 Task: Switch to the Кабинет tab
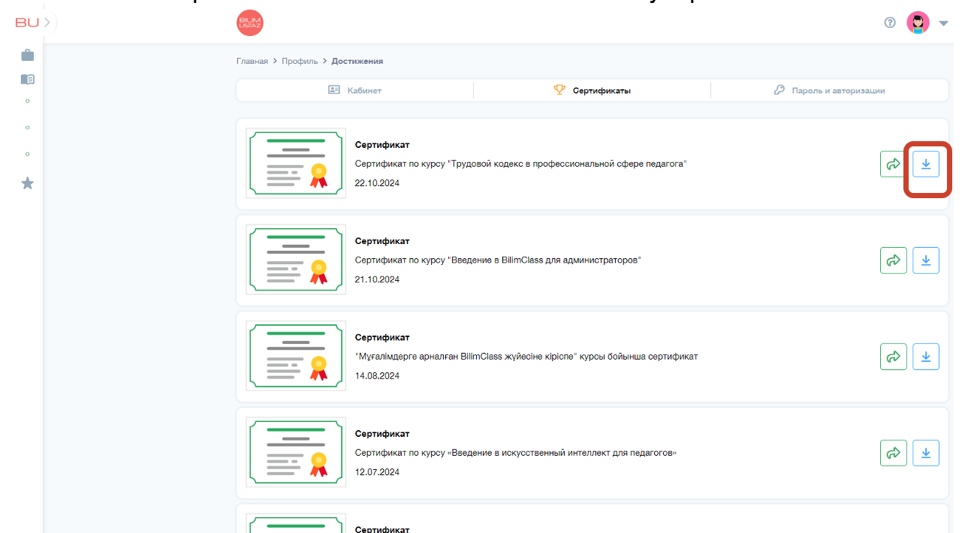click(355, 90)
